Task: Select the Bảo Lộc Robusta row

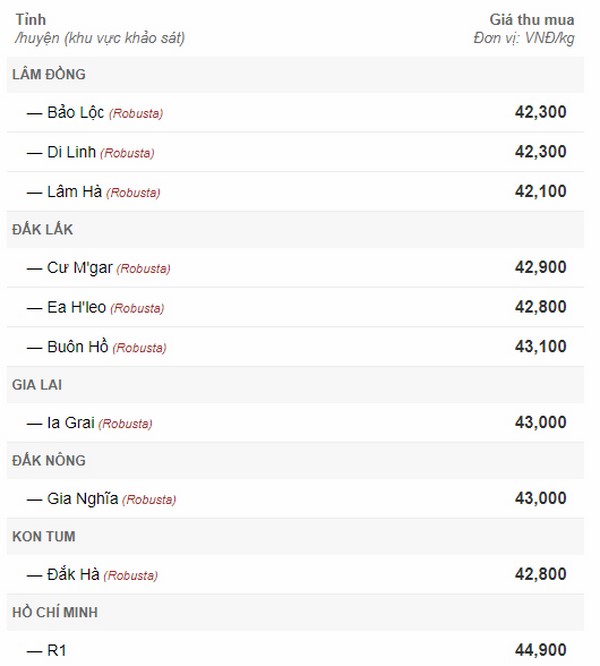Action: (295, 113)
